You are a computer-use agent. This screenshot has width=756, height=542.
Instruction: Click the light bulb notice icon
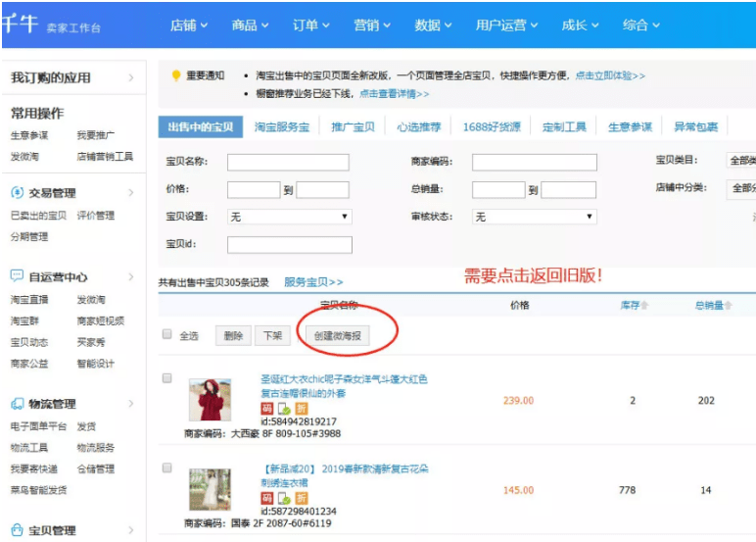point(176,75)
